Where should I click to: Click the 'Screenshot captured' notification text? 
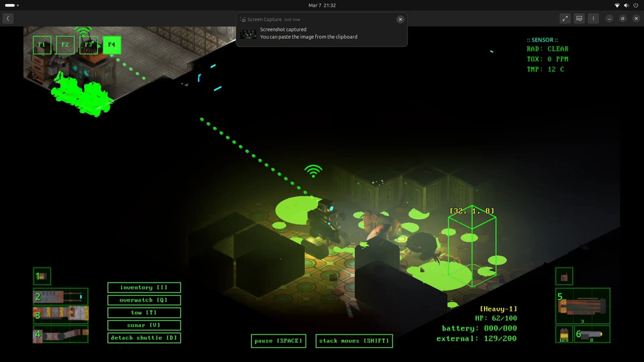(283, 29)
